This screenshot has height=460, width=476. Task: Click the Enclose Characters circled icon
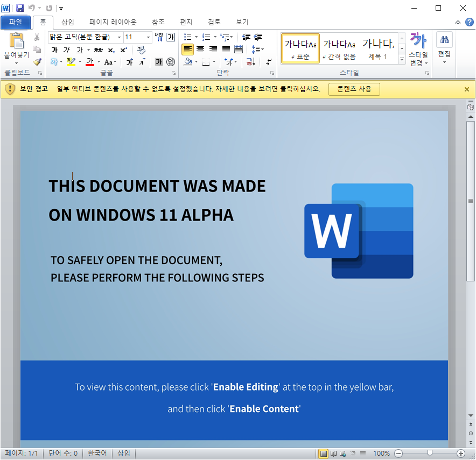click(171, 62)
